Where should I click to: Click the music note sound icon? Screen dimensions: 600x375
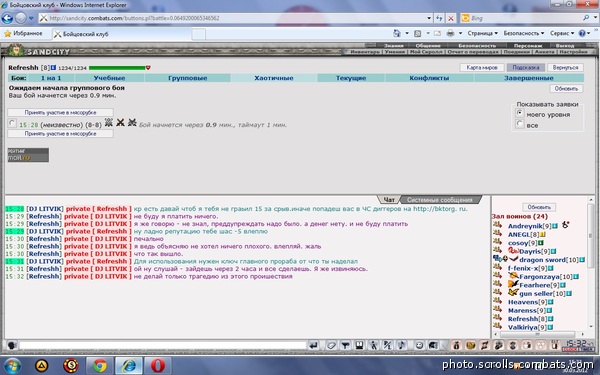[401, 346]
